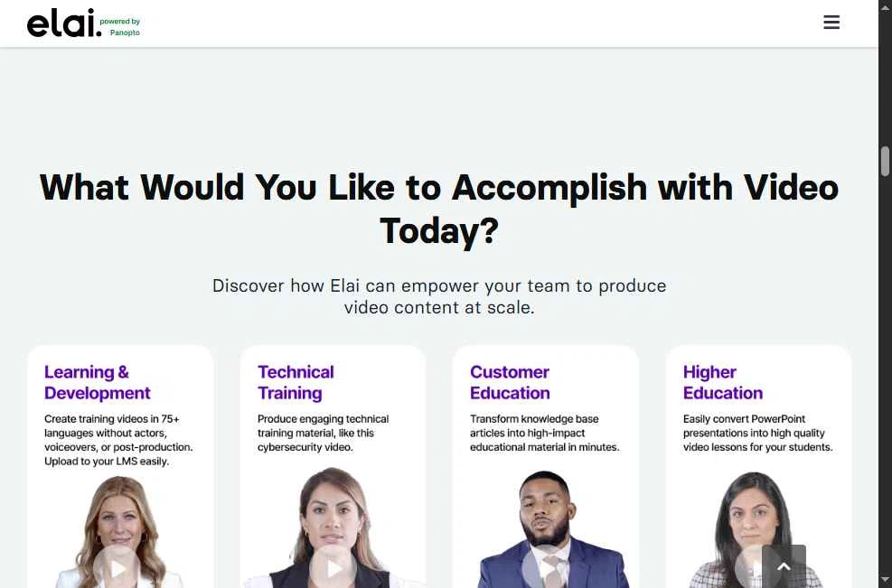Play the Customer Education video
This screenshot has height=588, width=892.
coord(545,568)
